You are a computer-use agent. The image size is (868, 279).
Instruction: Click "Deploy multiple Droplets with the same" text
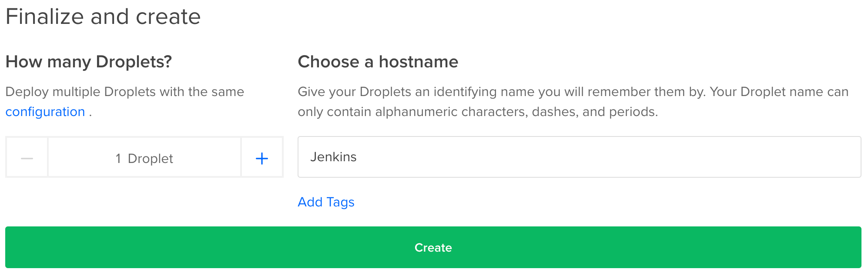(125, 92)
